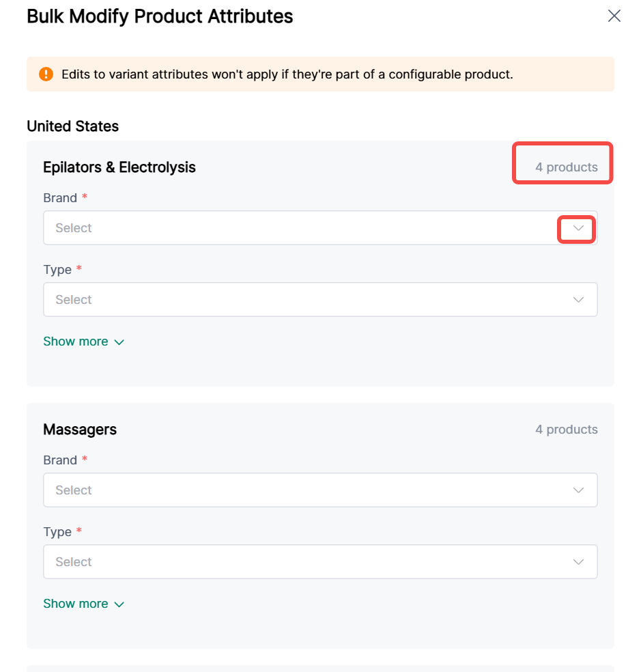Click the orange warning exclamation icon
The width and height of the screenshot is (641, 672).
click(x=46, y=74)
